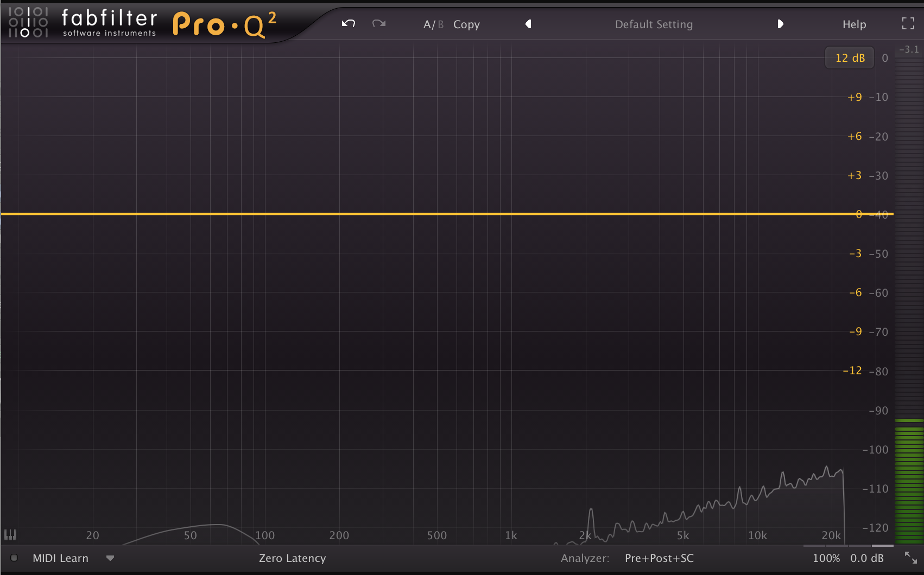The height and width of the screenshot is (575, 924).
Task: Click the redo arrow icon
Action: click(x=378, y=24)
